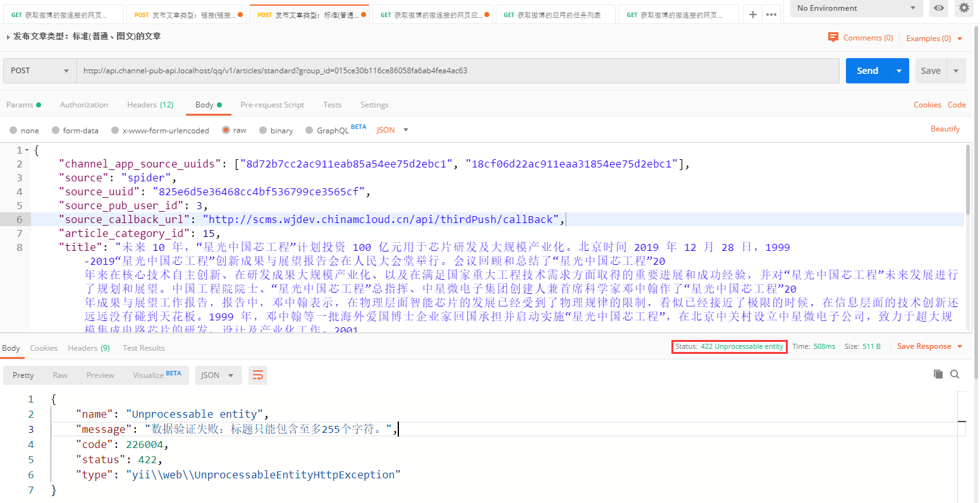Viewport: 980px width, 503px height.
Task: Select the none body type radio
Action: click(x=14, y=130)
